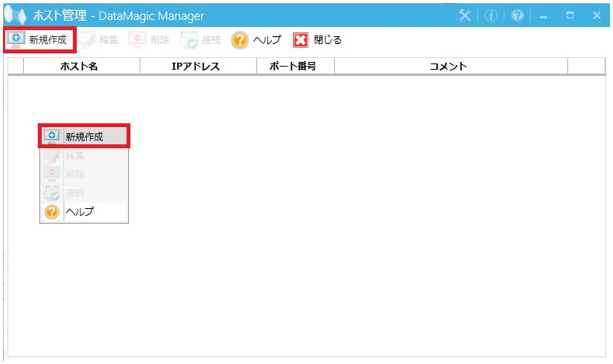The width and height of the screenshot is (613, 364).
Task: Sort by ポート番号 column header
Action: click(x=295, y=66)
